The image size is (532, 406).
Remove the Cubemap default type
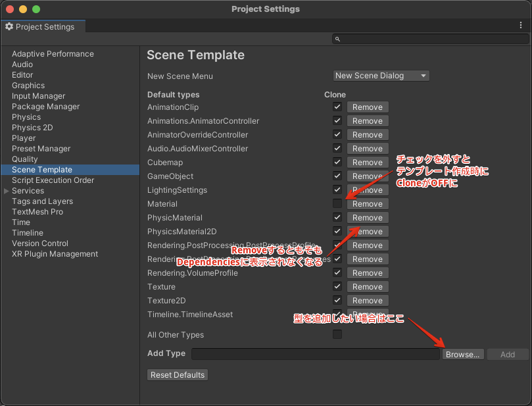click(367, 162)
